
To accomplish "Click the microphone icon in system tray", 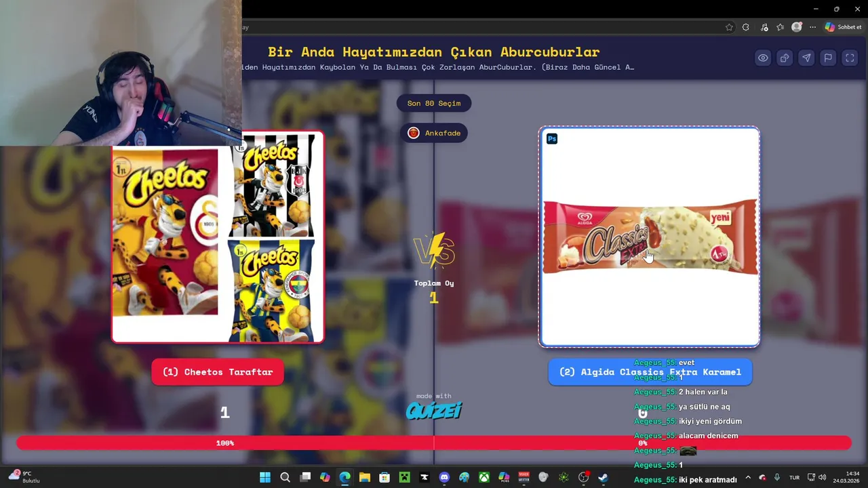I will point(777,477).
